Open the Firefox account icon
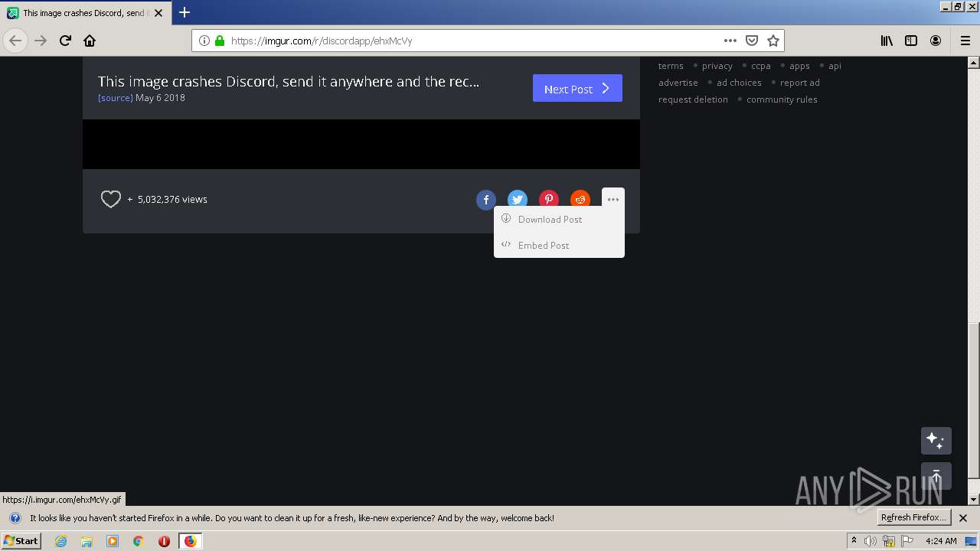 [x=936, y=41]
